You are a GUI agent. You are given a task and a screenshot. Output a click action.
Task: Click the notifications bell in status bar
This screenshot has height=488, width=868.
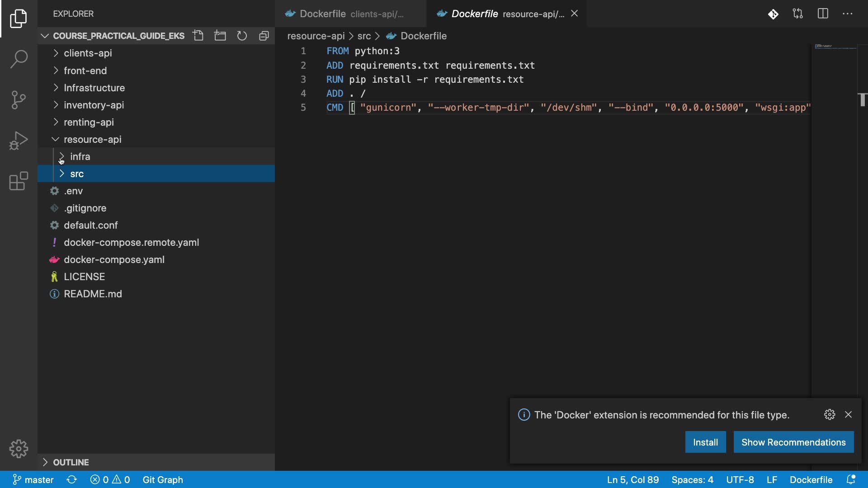[x=851, y=479]
